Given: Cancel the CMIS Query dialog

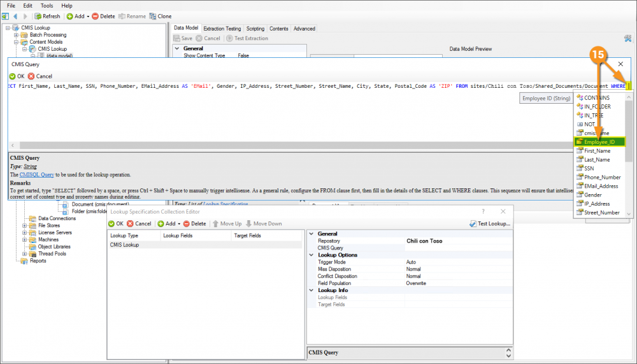Looking at the screenshot, I should coord(39,76).
